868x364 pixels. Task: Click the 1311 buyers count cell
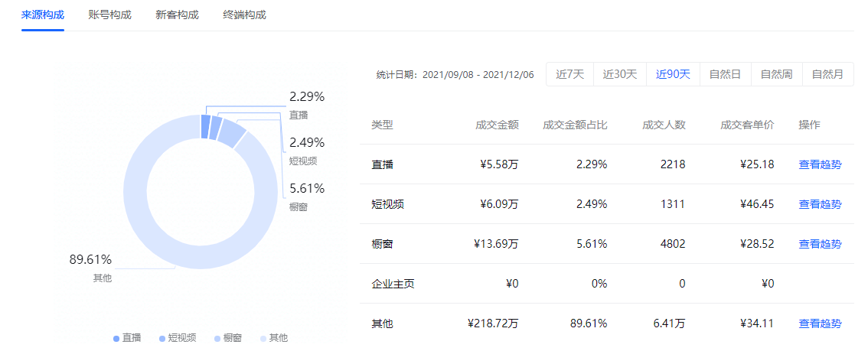pos(674,204)
